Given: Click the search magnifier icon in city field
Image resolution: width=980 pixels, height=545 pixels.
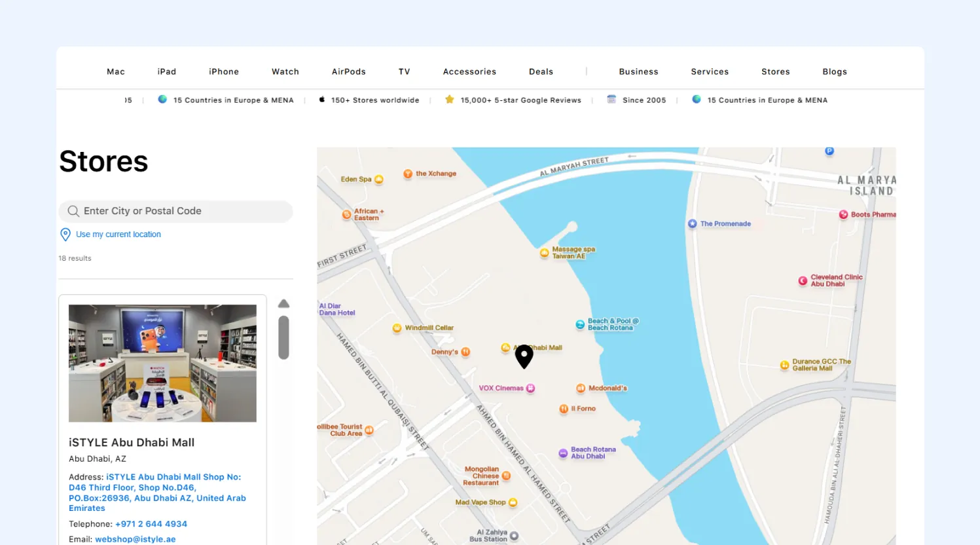Looking at the screenshot, I should pyautogui.click(x=73, y=211).
